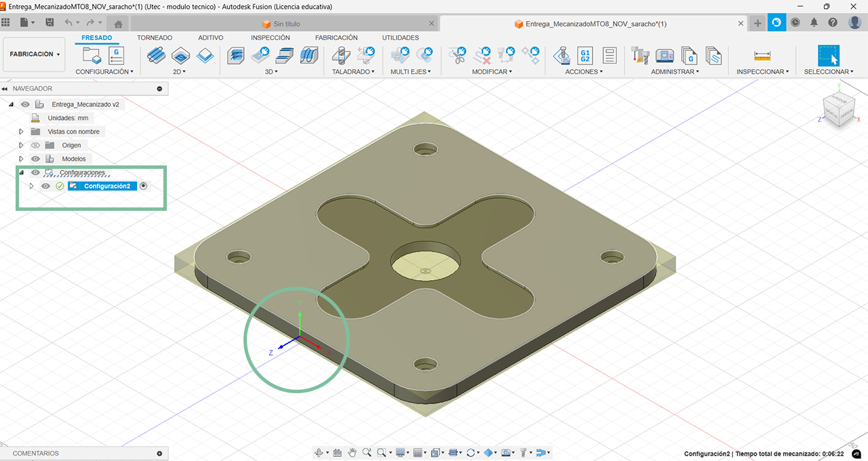
Task: Click the Trim toolpath scissors icon
Action: [x=458, y=55]
